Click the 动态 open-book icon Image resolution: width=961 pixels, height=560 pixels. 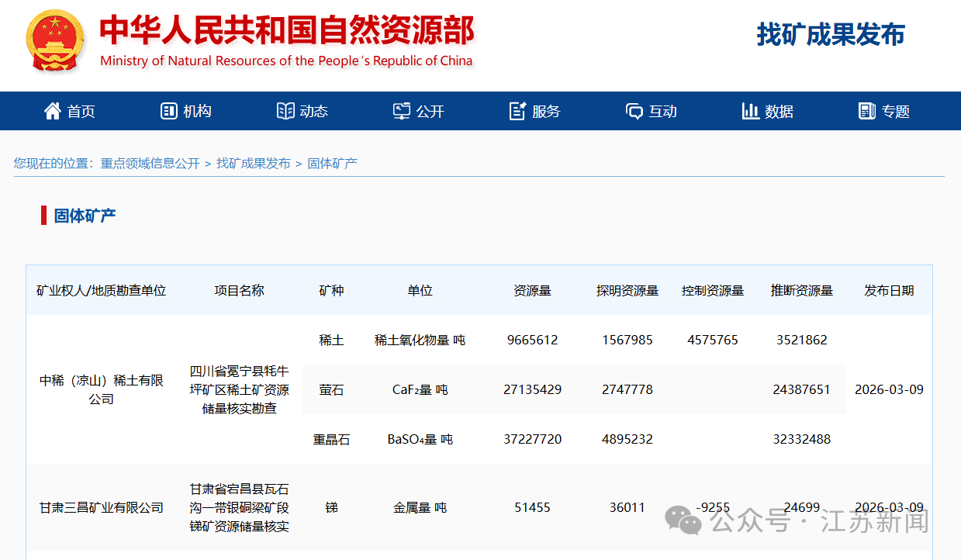(x=285, y=111)
